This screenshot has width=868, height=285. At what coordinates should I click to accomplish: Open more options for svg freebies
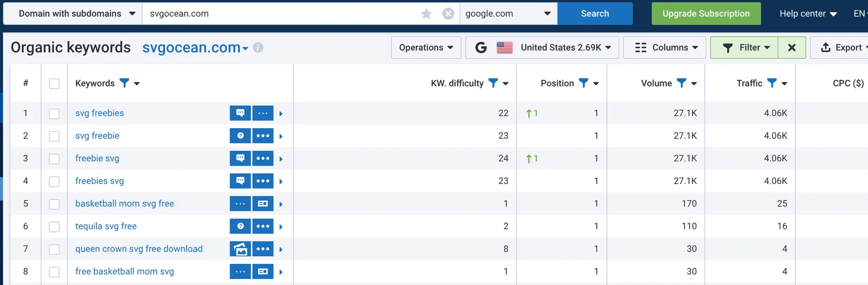pyautogui.click(x=263, y=113)
